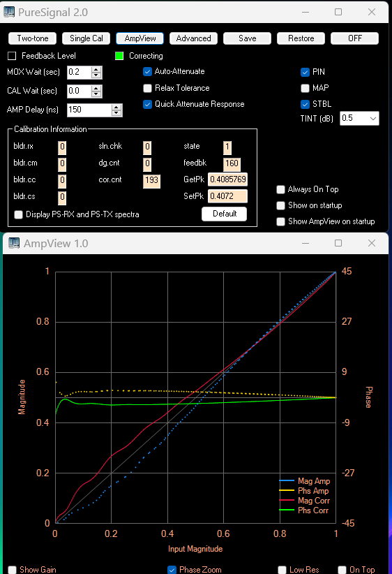392x574 pixels.
Task: Enable On Top in AmpView
Action: click(x=342, y=570)
